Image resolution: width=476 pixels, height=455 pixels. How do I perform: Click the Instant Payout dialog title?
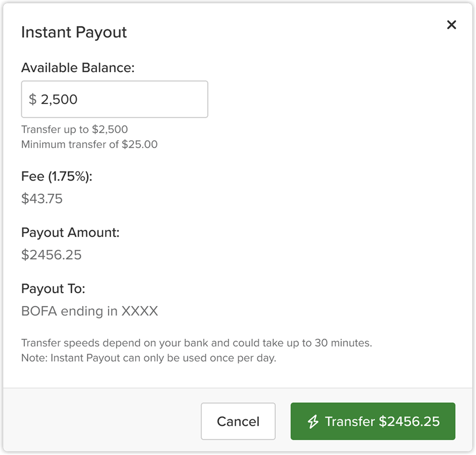tap(74, 32)
